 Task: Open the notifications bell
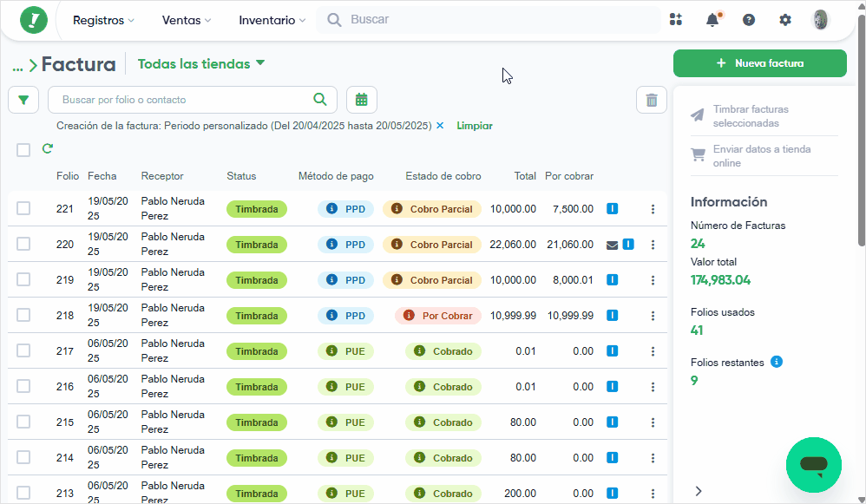click(712, 20)
